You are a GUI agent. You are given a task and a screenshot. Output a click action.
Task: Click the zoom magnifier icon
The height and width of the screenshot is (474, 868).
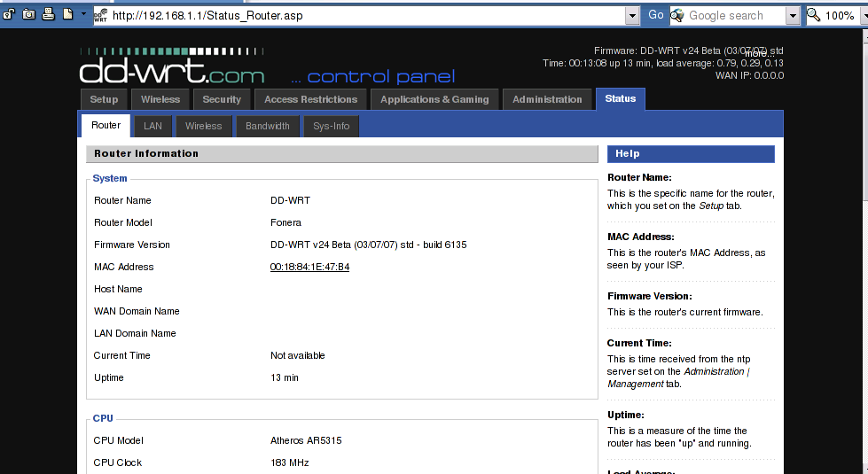pos(813,15)
